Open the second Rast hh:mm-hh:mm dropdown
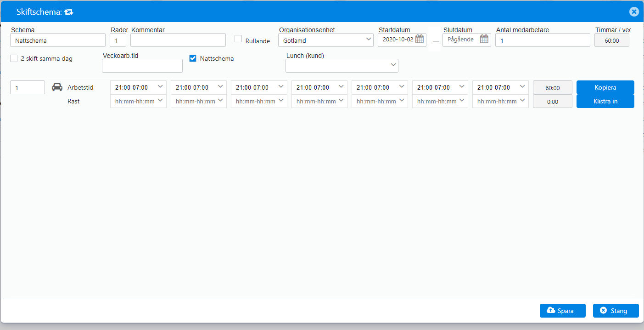The image size is (644, 330). 199,101
